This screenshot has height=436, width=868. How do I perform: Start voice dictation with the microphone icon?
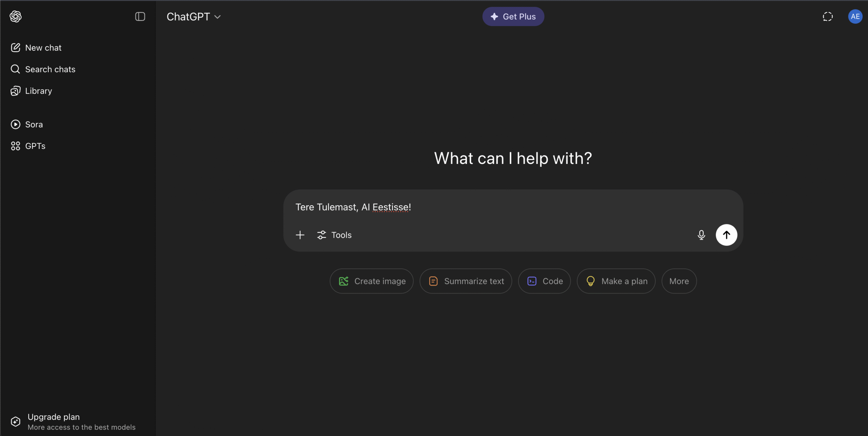pyautogui.click(x=701, y=235)
